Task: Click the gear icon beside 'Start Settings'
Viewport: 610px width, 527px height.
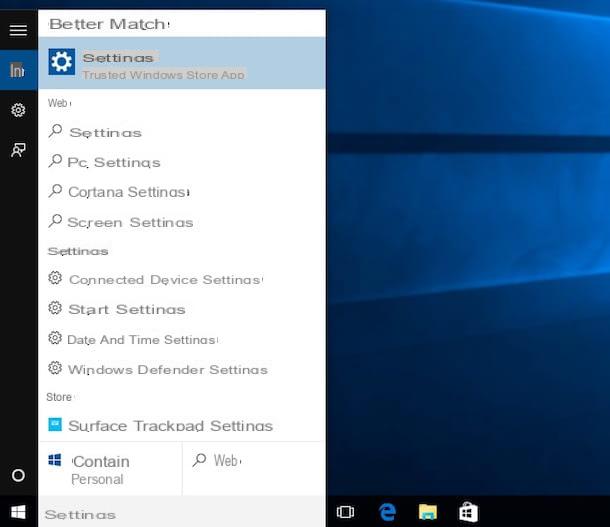Action: 55,308
